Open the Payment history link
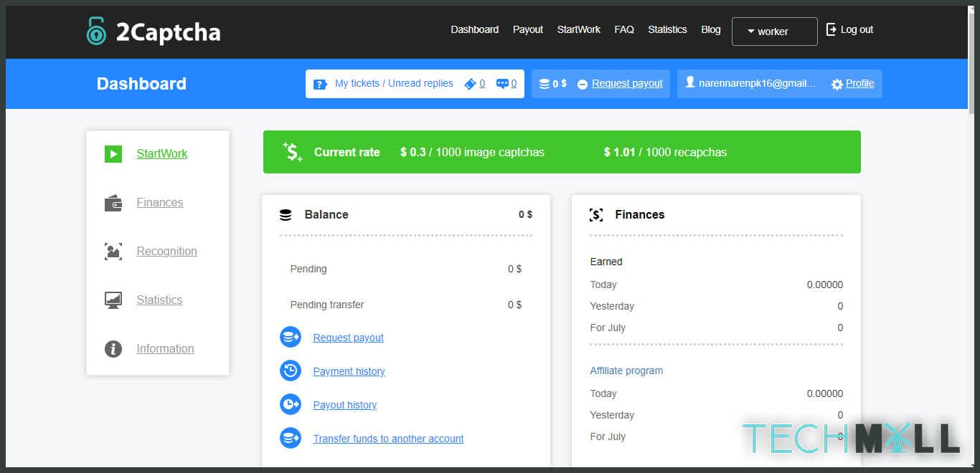Screen dimensions: 980x473 tap(349, 371)
